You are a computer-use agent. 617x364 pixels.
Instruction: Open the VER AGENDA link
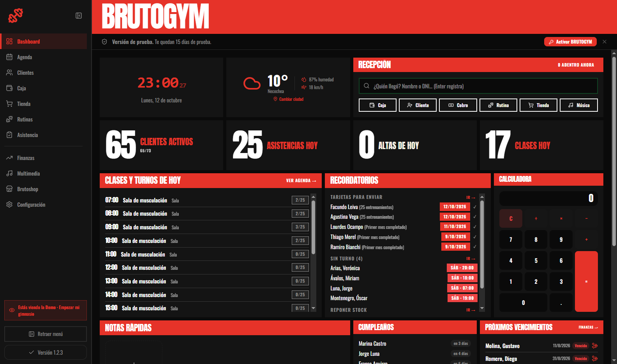point(301,181)
